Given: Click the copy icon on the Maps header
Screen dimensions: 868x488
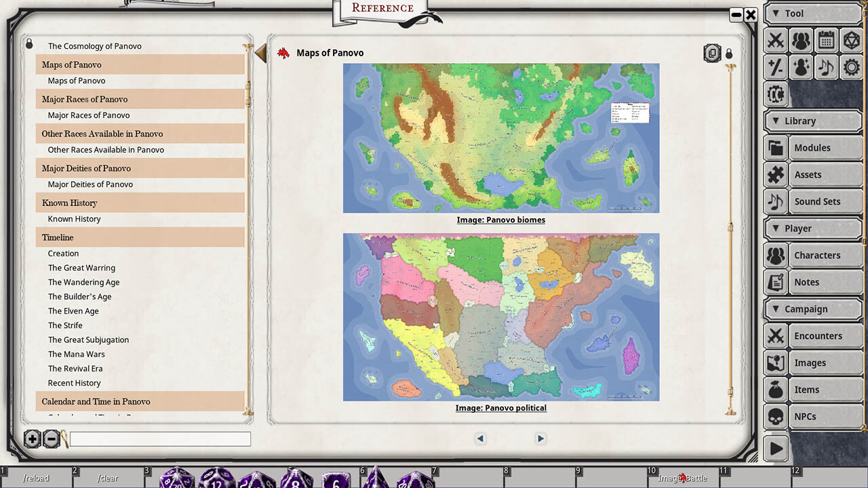Looking at the screenshot, I should (x=712, y=53).
